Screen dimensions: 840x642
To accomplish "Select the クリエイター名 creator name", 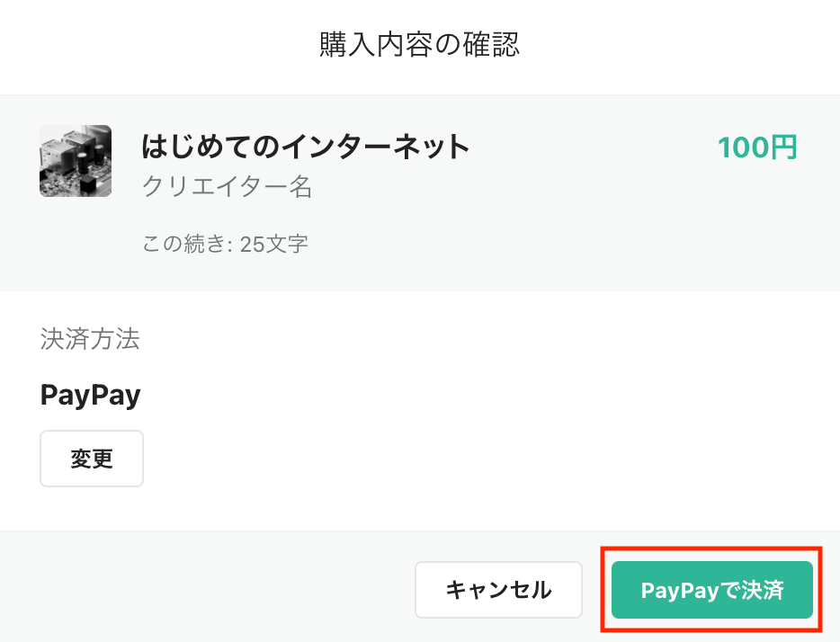I will (228, 187).
